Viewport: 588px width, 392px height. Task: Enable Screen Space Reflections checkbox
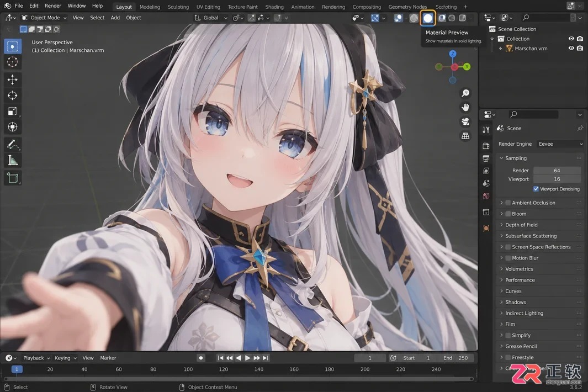(x=508, y=247)
